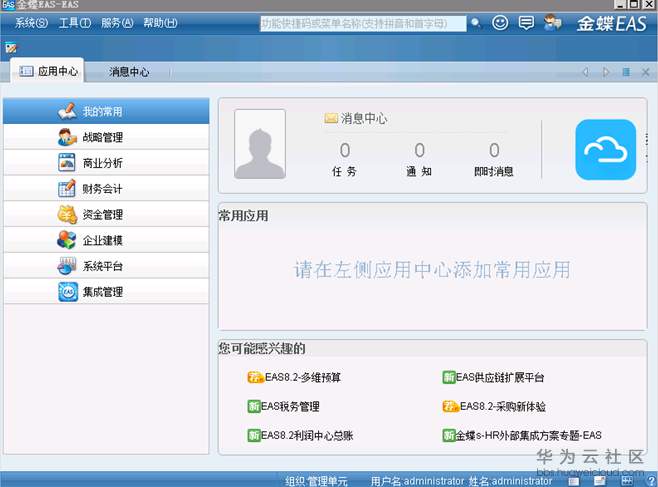Click the status bar grid layout icon

pyautogui.click(x=627, y=481)
